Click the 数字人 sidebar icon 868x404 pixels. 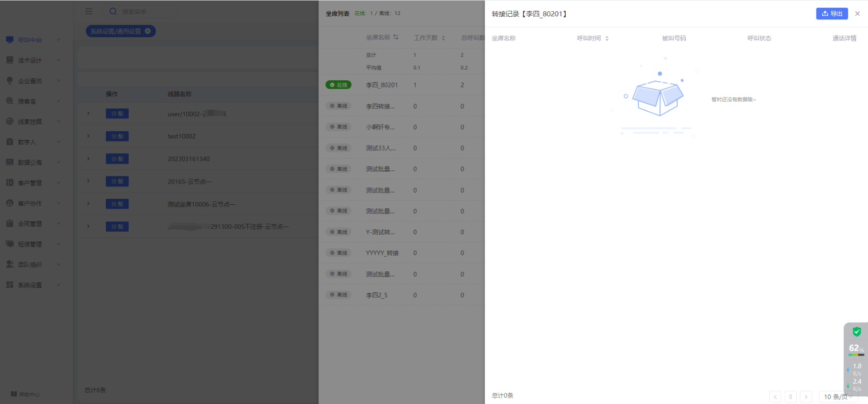tap(10, 142)
